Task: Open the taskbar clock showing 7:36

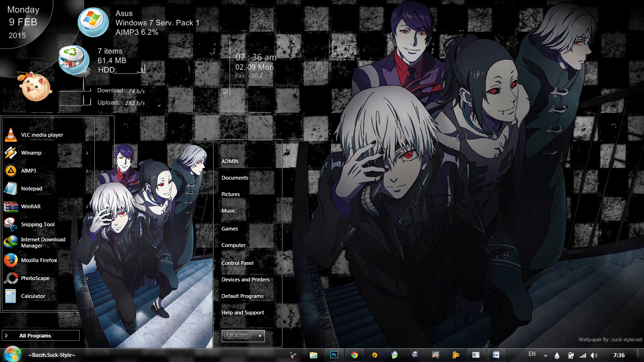Action: pos(619,355)
